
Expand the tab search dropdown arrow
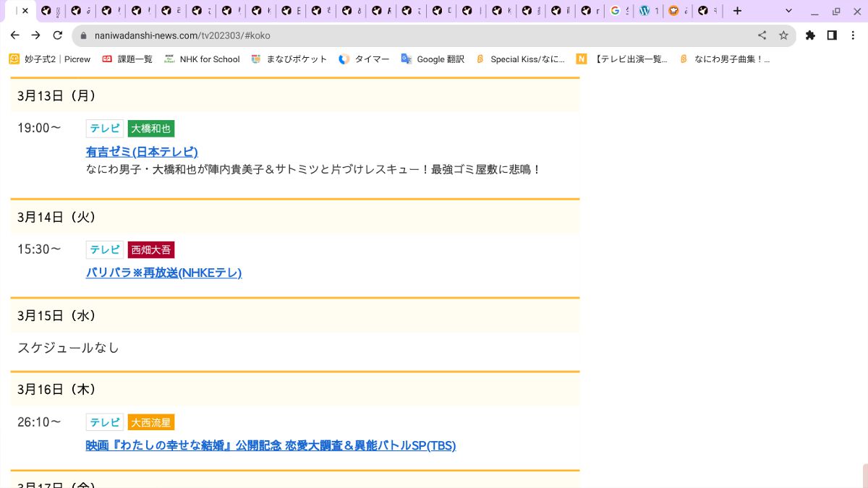[x=789, y=11]
